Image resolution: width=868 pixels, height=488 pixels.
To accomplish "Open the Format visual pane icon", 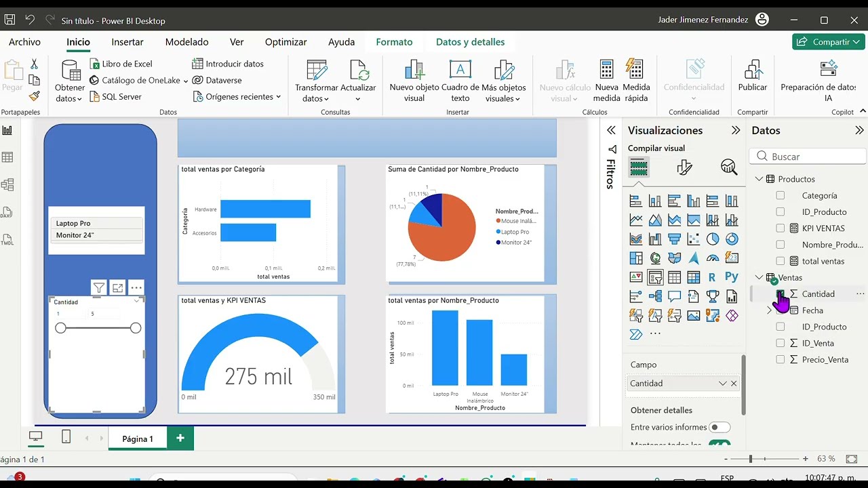I will pos(684,167).
